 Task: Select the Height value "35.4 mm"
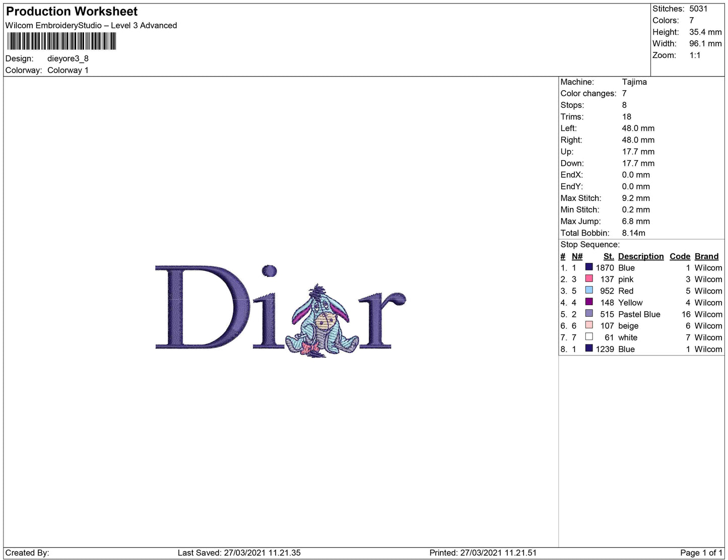[x=705, y=32]
